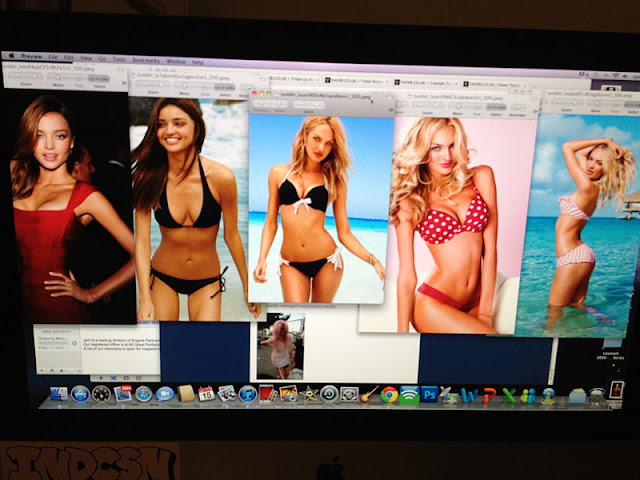The width and height of the screenshot is (640, 480).
Task: Launch the App Store dock icon
Action: (x=80, y=393)
